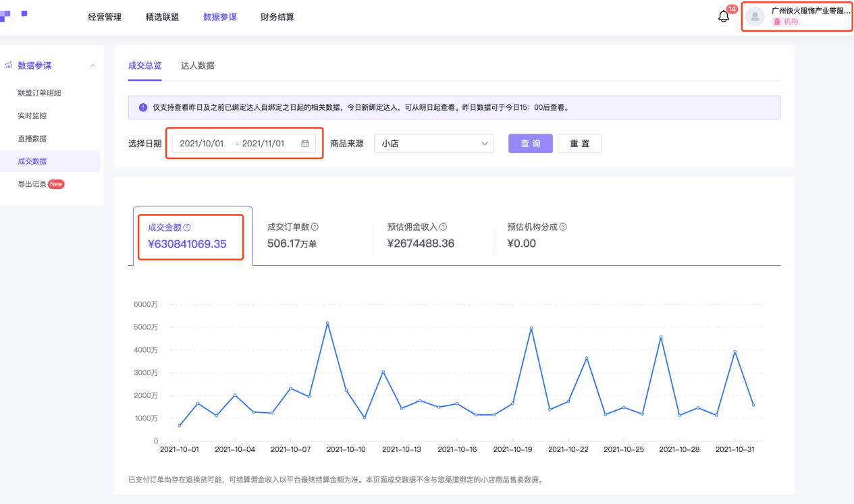The image size is (854, 504).
Task: Go to 成交数据 in sidebar
Action: [32, 161]
